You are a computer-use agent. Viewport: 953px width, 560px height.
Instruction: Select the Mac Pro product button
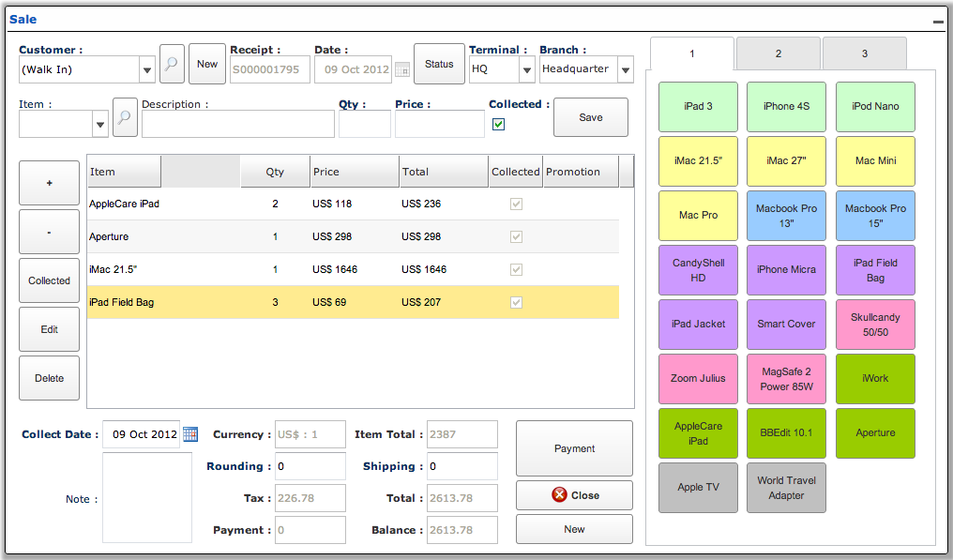click(x=699, y=215)
